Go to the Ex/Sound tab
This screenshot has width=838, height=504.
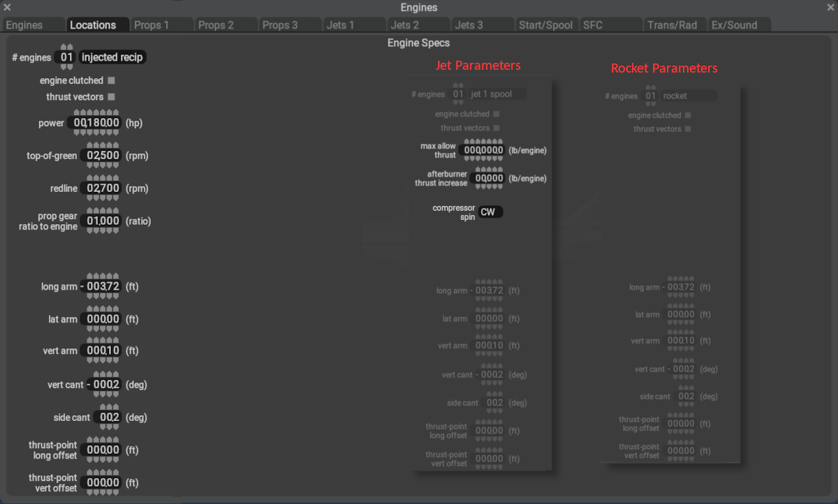[x=739, y=25]
